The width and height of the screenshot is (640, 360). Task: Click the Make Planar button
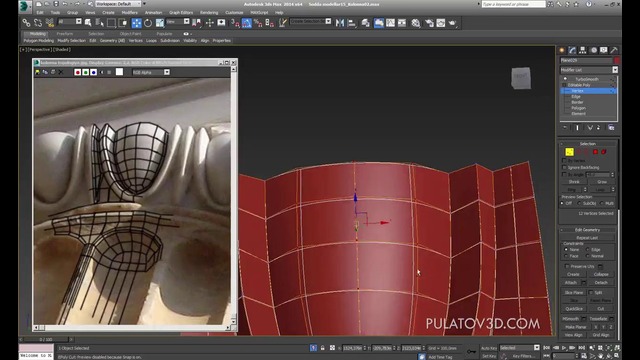(x=576, y=327)
